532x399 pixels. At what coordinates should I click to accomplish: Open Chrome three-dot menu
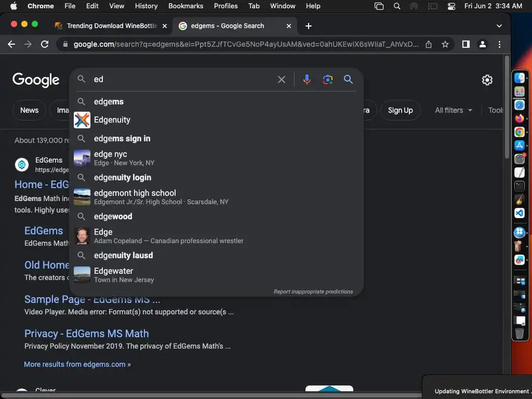[499, 44]
